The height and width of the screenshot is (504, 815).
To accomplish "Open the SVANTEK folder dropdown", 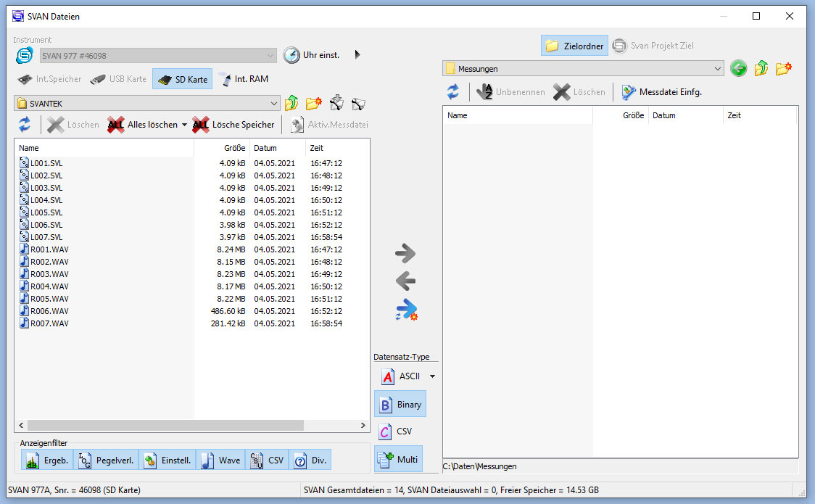I will point(147,104).
